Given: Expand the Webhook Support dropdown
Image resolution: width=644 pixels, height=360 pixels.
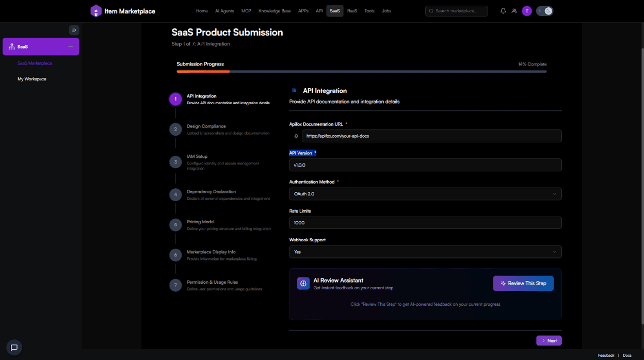Looking at the screenshot, I should [425, 252].
